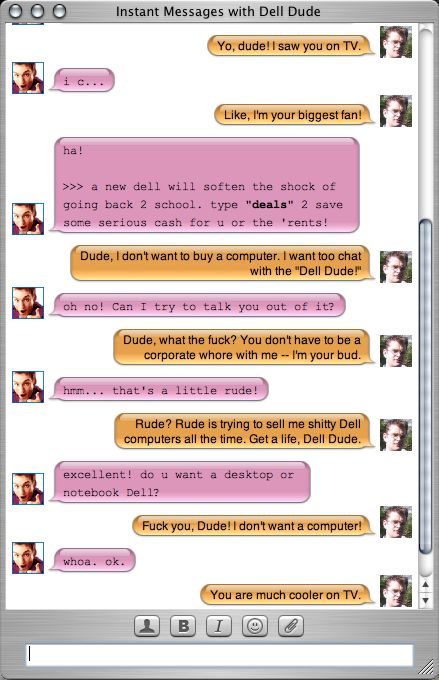Click the scrollbar down arrow
The image size is (439, 680).
pos(426,600)
